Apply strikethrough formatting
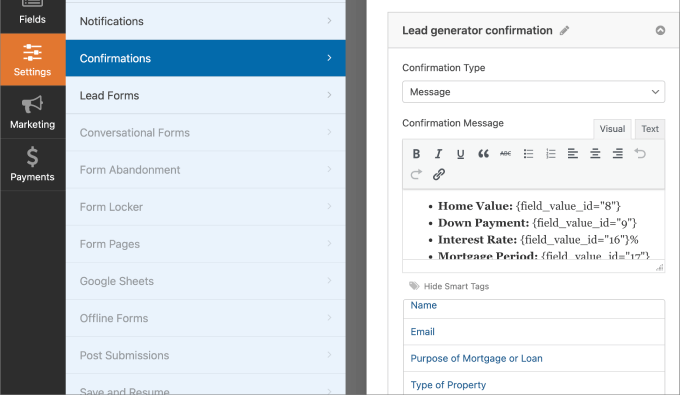 click(x=506, y=153)
